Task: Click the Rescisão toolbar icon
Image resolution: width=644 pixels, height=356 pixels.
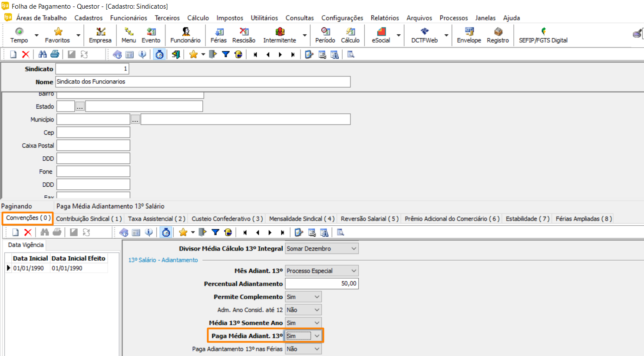Action: click(x=244, y=35)
